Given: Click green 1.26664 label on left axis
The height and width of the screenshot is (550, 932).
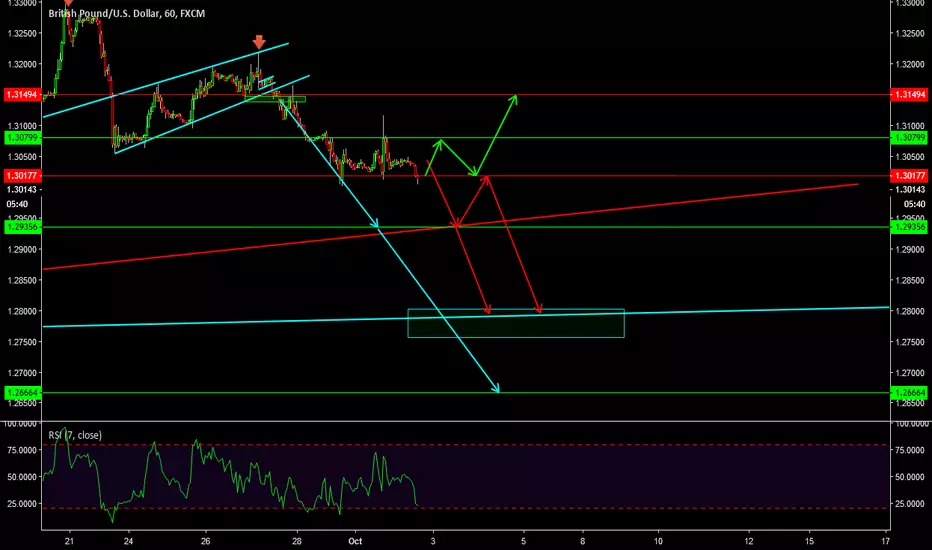Looking at the screenshot, I should 23,392.
